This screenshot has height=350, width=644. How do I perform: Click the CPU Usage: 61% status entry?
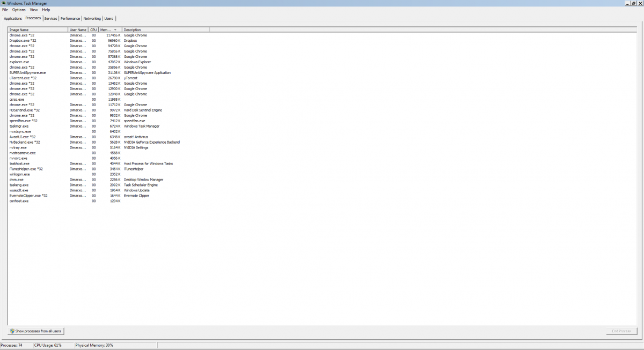click(x=53, y=346)
